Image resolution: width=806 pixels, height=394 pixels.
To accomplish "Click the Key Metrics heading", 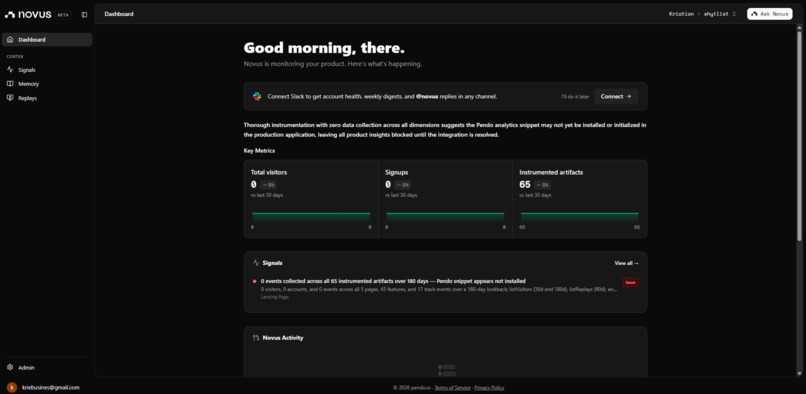I will (x=259, y=151).
